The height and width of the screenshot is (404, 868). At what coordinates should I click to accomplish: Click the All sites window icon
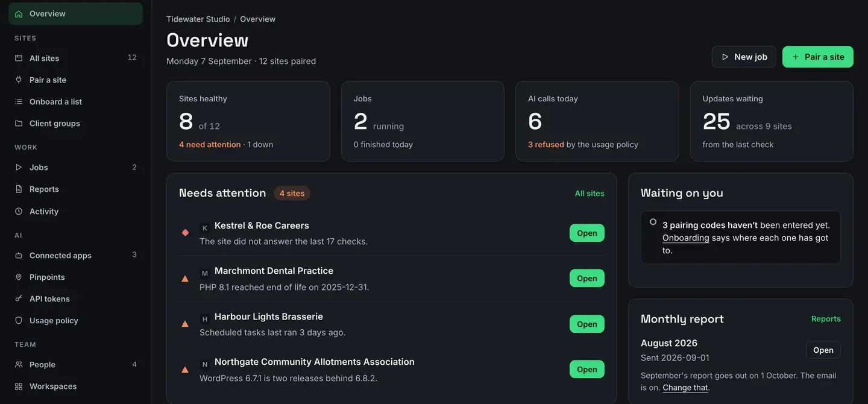(19, 58)
